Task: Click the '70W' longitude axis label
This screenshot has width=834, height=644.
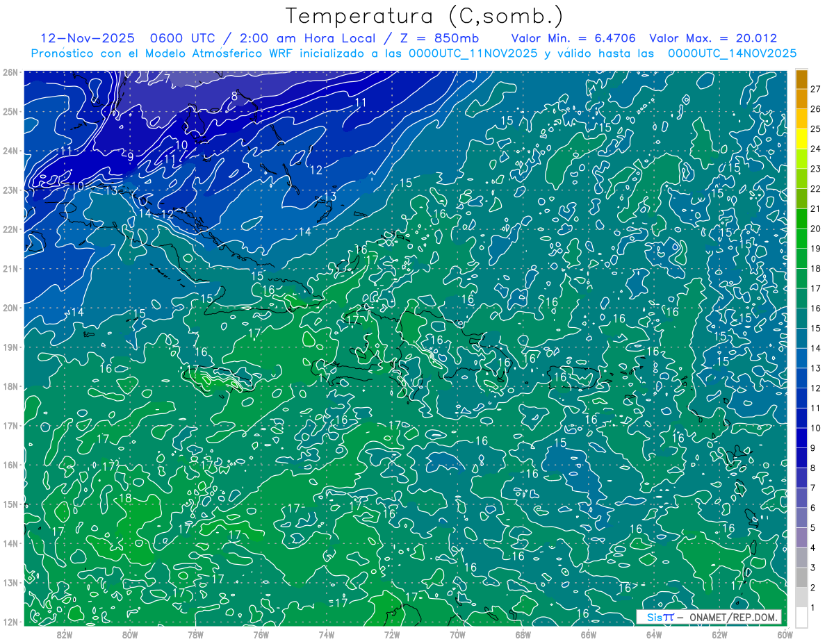Action: (457, 634)
